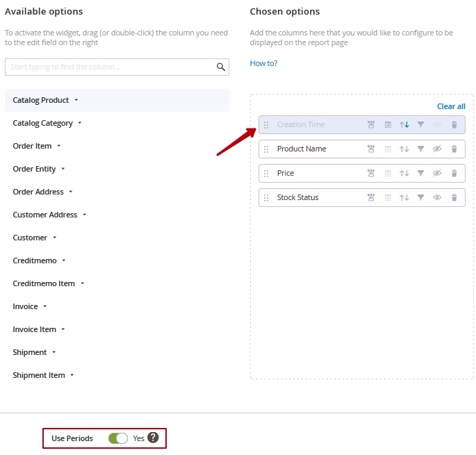The image size is (476, 455).
Task: Remove the Stock Status column
Action: (x=454, y=198)
